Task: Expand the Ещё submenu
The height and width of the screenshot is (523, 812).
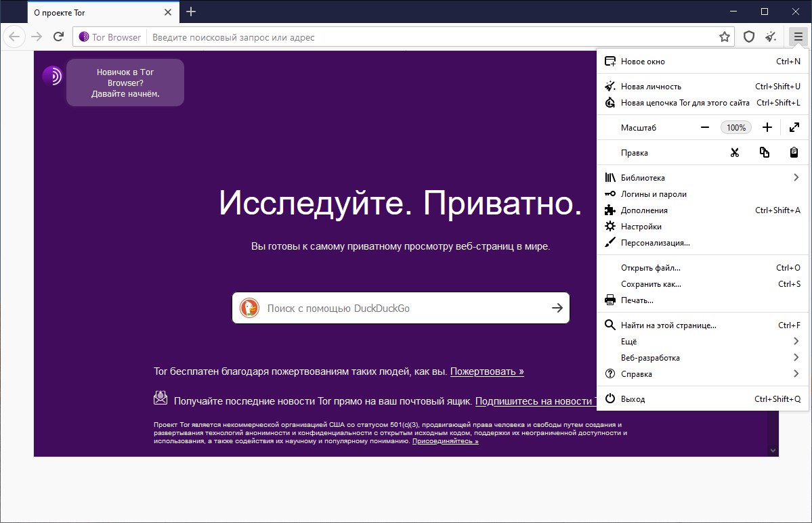Action: tap(702, 342)
